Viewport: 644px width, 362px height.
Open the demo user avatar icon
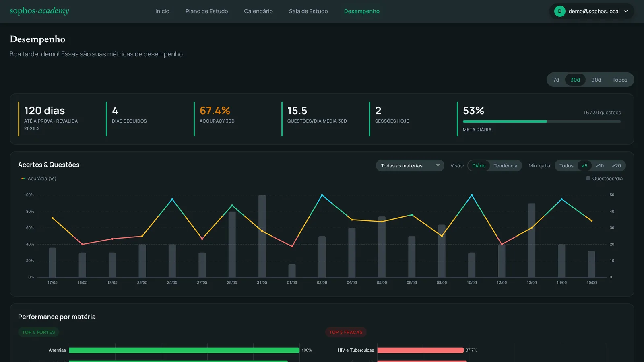[559, 11]
